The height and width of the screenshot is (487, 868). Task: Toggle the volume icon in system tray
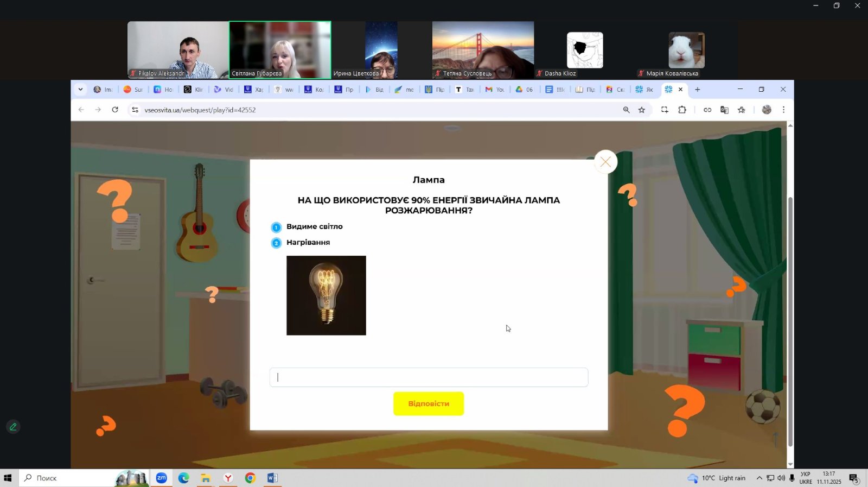(781, 478)
